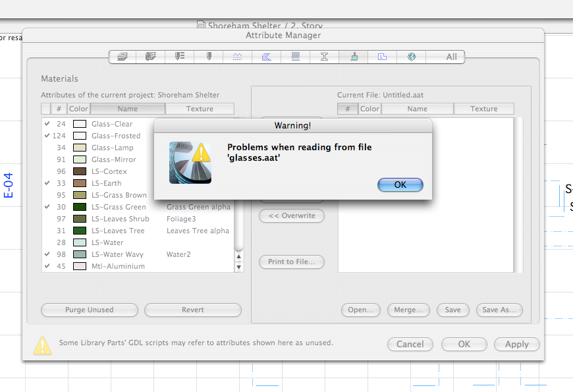
Task: Click the Water2 texture cell
Action: (178, 254)
